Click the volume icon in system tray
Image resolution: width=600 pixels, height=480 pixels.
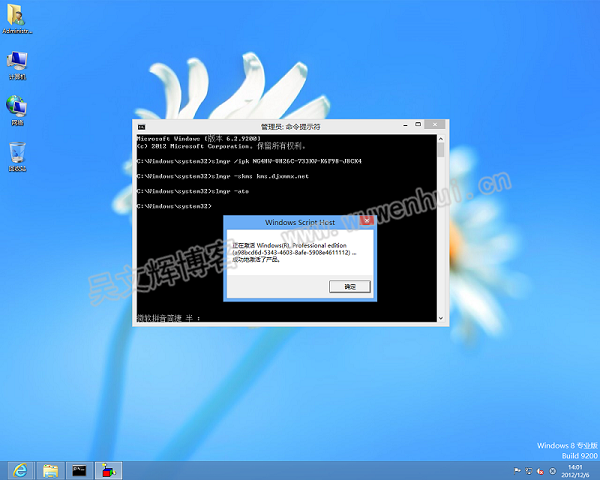click(x=541, y=470)
